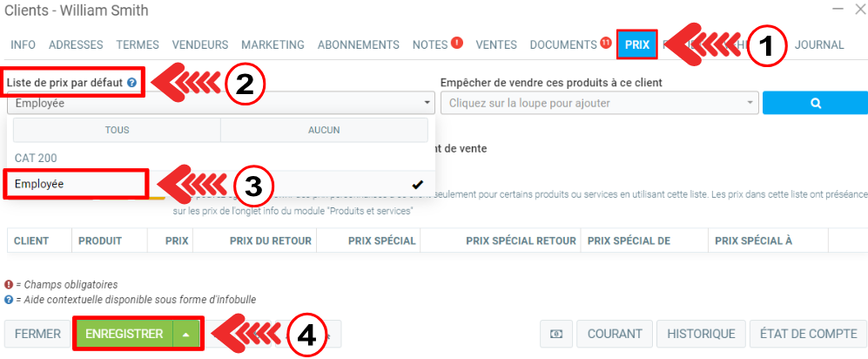Expand the blocked products dropdown arrow
The height and width of the screenshot is (359, 868).
pos(750,103)
